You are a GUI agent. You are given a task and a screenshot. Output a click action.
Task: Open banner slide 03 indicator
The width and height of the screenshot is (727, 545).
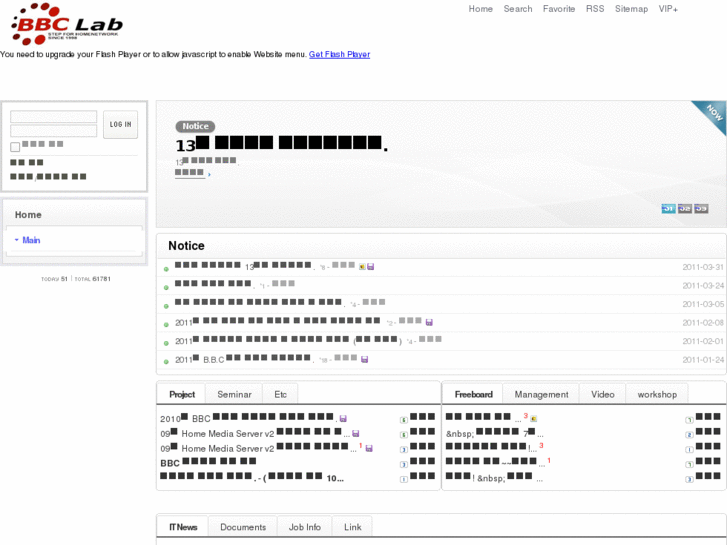point(701,209)
